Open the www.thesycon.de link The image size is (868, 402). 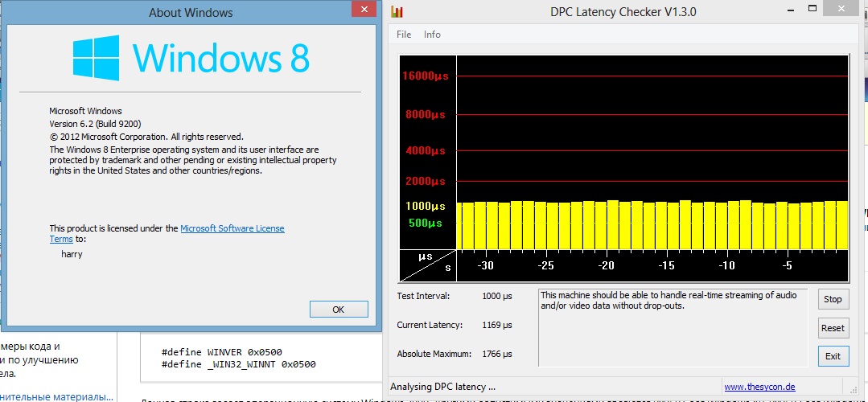point(759,387)
